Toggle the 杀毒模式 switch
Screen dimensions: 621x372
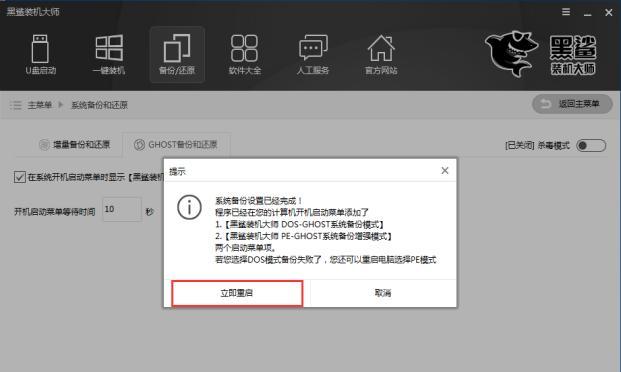[591, 145]
